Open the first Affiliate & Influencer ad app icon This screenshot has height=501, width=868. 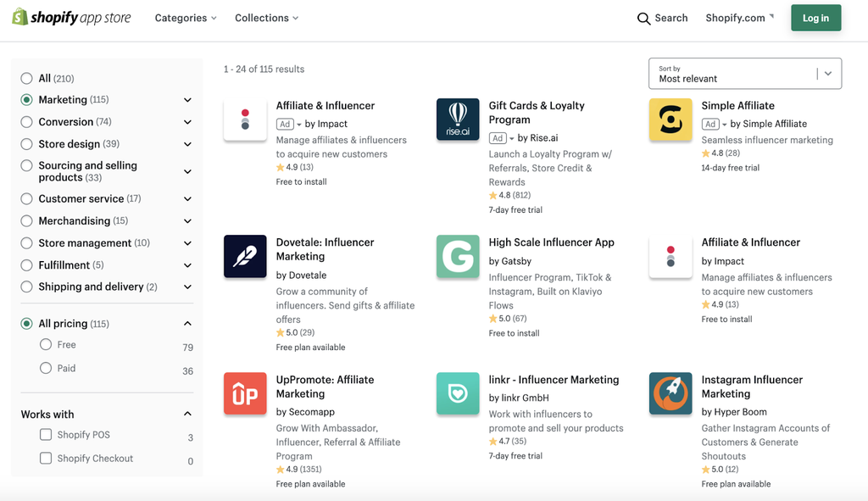tap(245, 120)
